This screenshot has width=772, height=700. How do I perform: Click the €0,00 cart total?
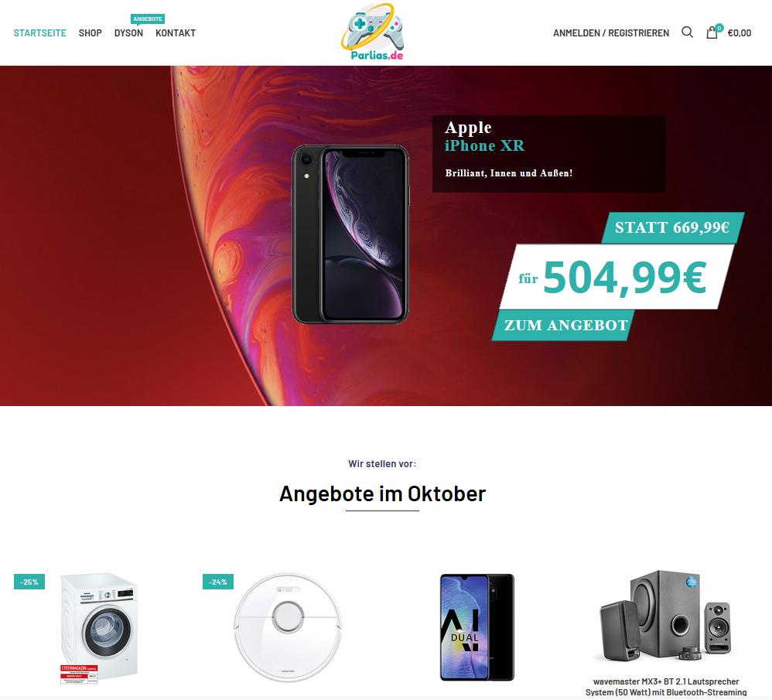point(740,33)
